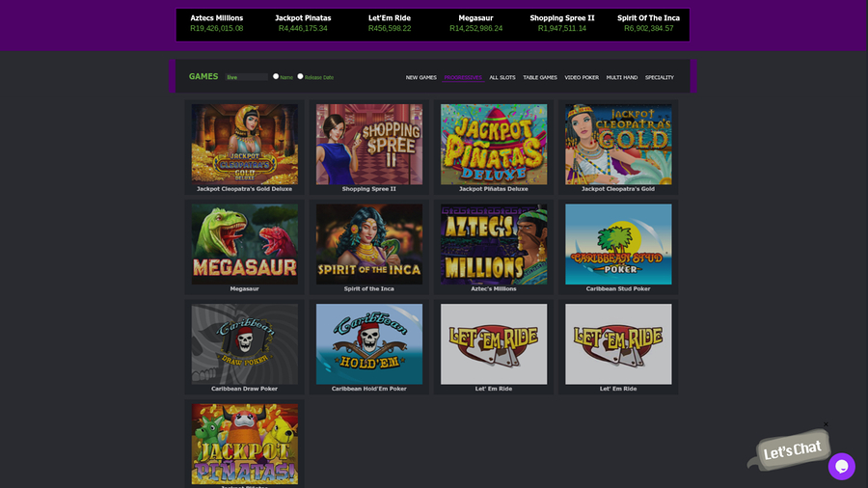
Task: Click the Megasaur jackpot ticker entry
Action: (x=475, y=23)
